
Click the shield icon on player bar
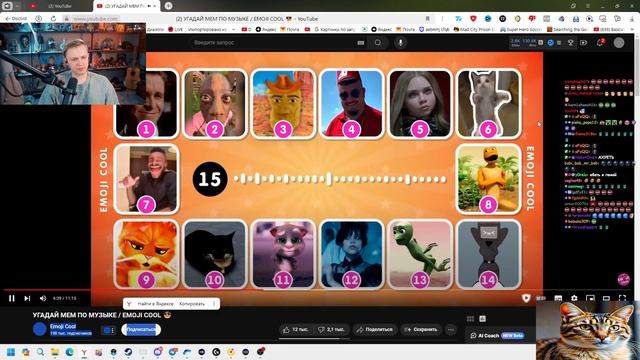[x=526, y=298]
